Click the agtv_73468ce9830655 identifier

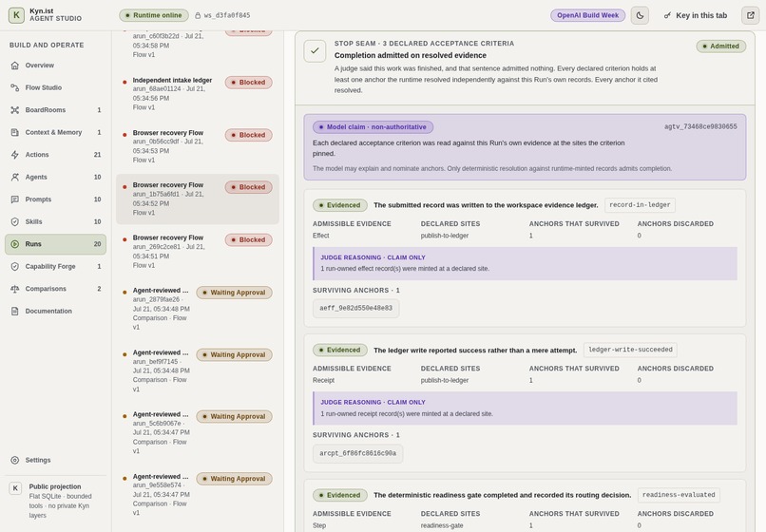[700, 127]
